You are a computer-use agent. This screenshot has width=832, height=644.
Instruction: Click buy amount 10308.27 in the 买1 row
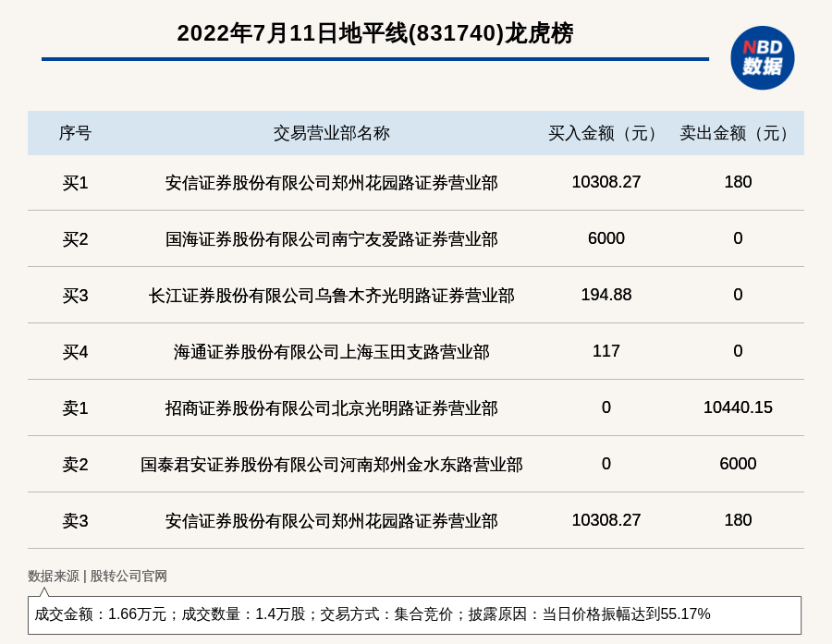[606, 182]
